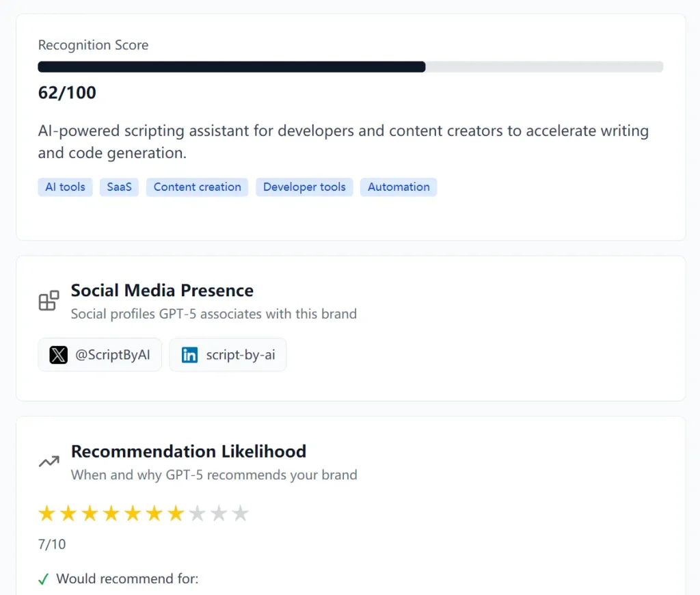
Task: Select the AI tools tag
Action: pyautogui.click(x=65, y=187)
